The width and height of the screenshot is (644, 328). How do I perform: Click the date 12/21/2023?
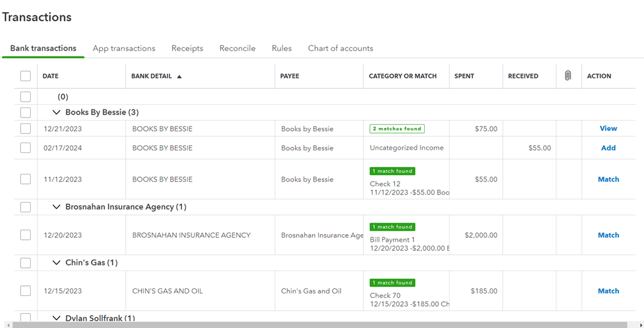point(63,129)
